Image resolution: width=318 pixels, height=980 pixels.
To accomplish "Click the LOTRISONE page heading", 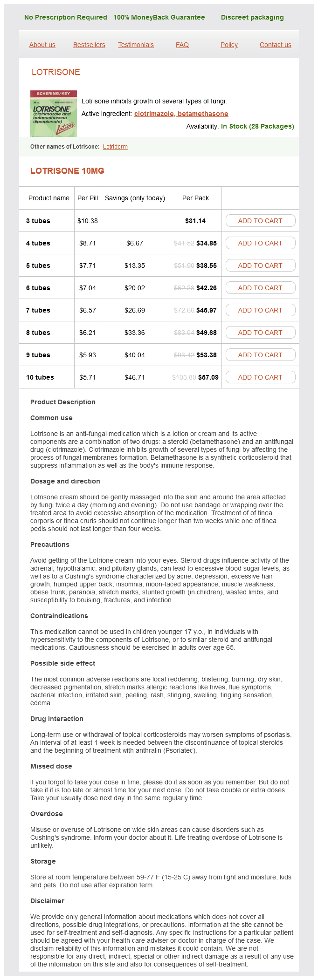I will coord(56,72).
